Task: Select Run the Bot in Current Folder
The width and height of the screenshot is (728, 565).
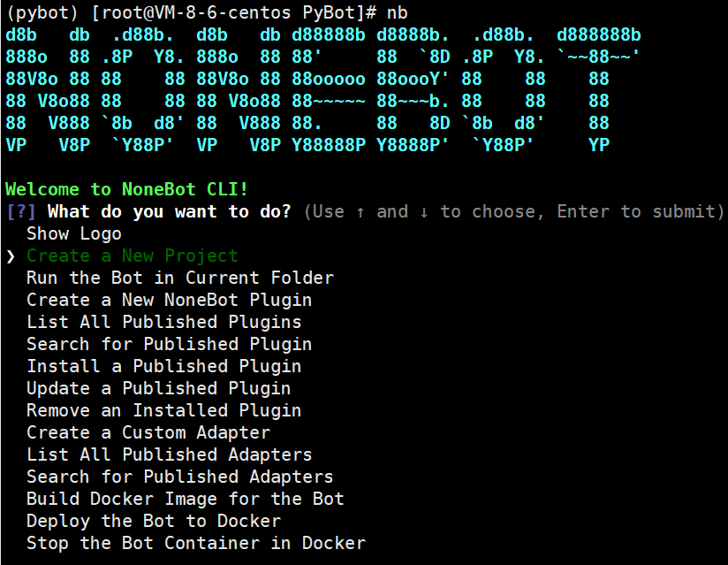Action: [180, 278]
